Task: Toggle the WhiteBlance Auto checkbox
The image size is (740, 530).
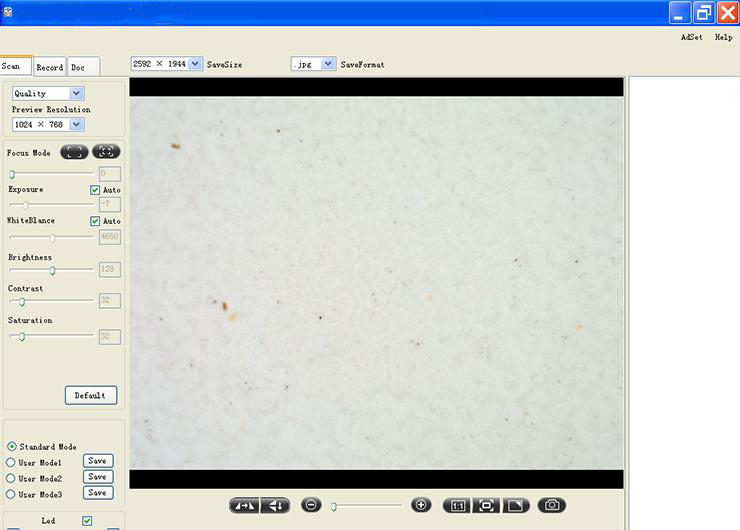Action: point(95,221)
